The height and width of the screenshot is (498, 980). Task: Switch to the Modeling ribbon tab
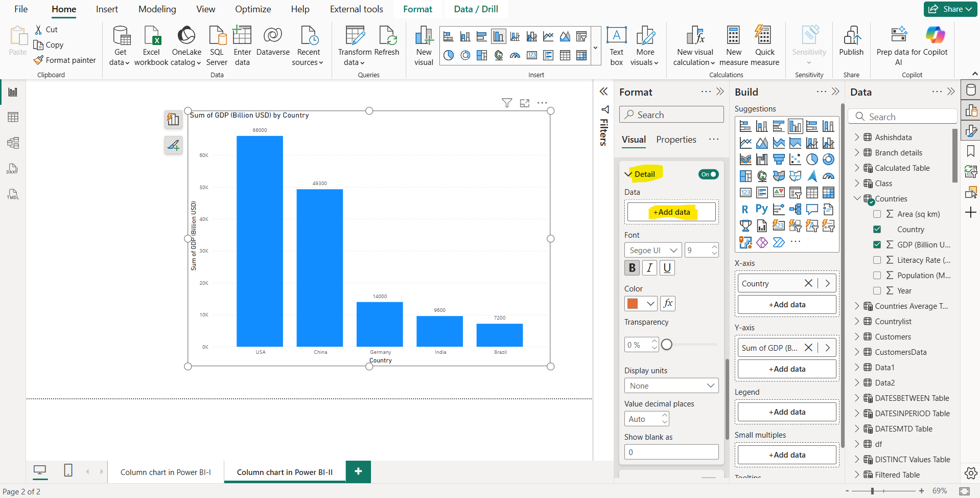[x=157, y=9]
